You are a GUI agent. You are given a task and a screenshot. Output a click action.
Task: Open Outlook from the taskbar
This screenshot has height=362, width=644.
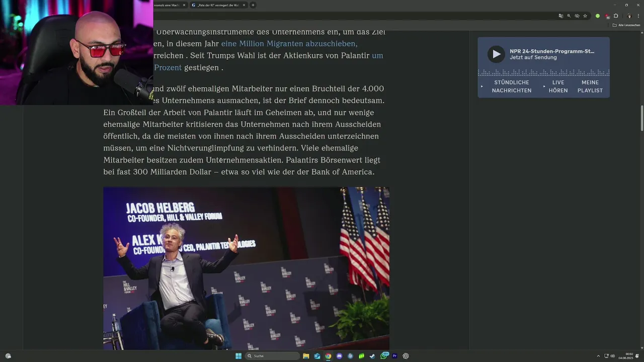pos(317,356)
